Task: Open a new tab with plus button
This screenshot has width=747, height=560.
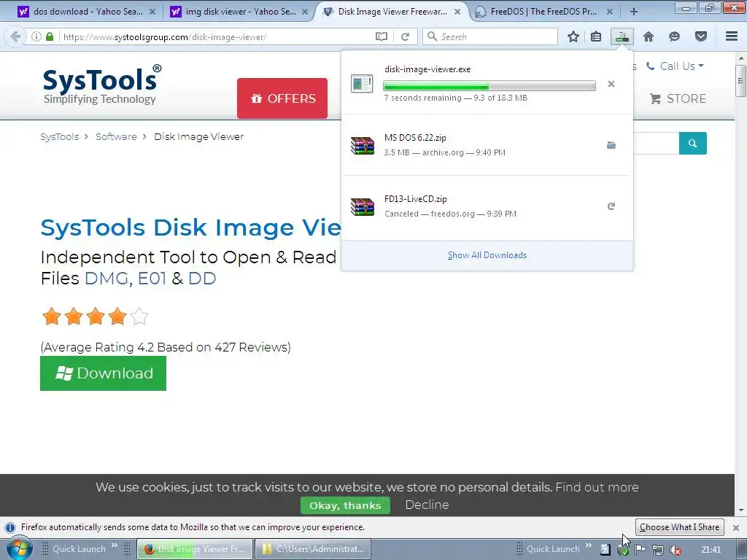Action: pos(634,12)
